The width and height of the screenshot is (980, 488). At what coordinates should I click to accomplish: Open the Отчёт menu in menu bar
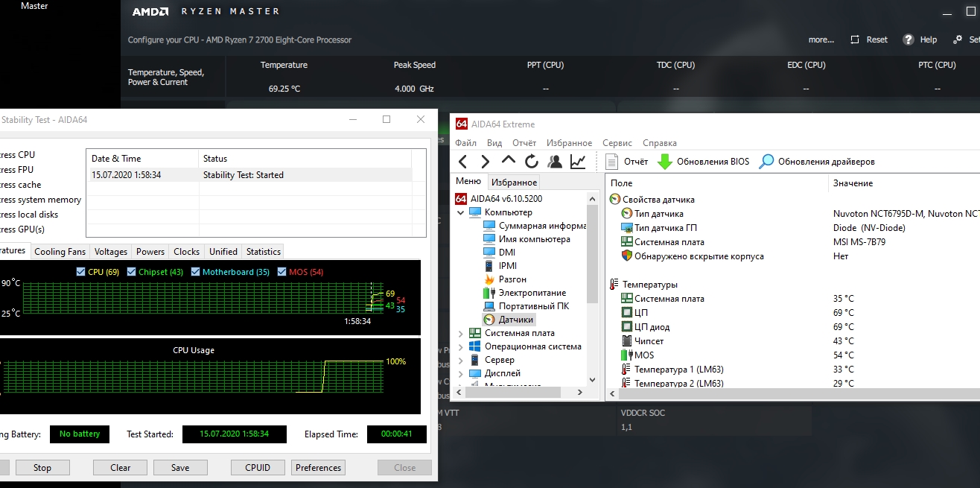click(524, 143)
